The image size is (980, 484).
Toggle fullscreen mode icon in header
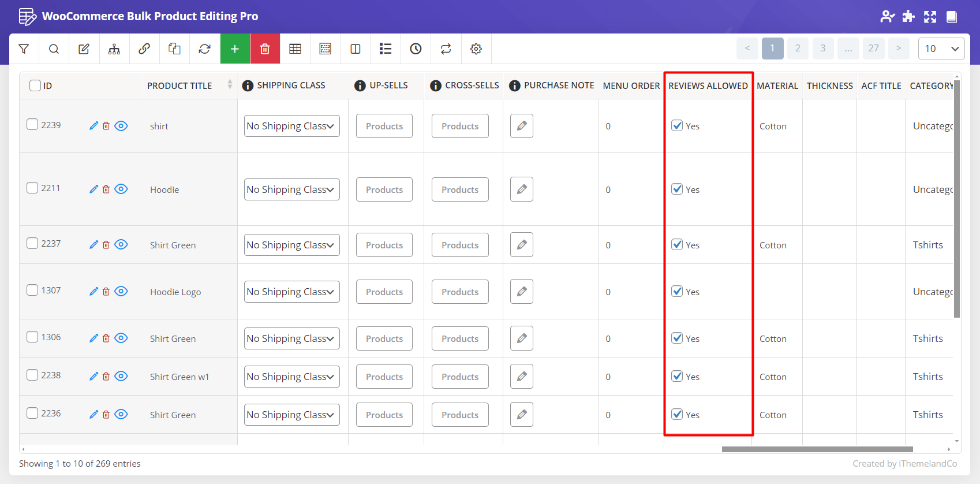[x=930, y=17]
